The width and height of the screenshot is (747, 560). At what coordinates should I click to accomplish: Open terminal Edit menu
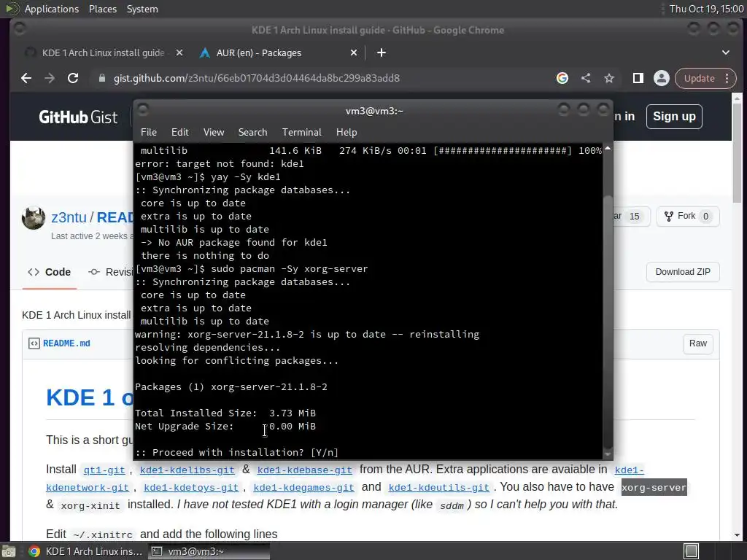pyautogui.click(x=180, y=133)
